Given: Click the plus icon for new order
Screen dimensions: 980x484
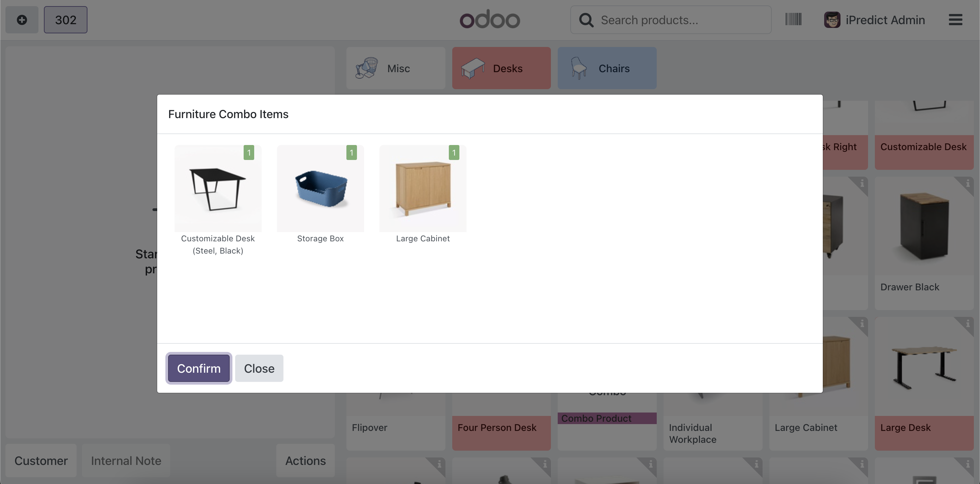Looking at the screenshot, I should tap(22, 20).
